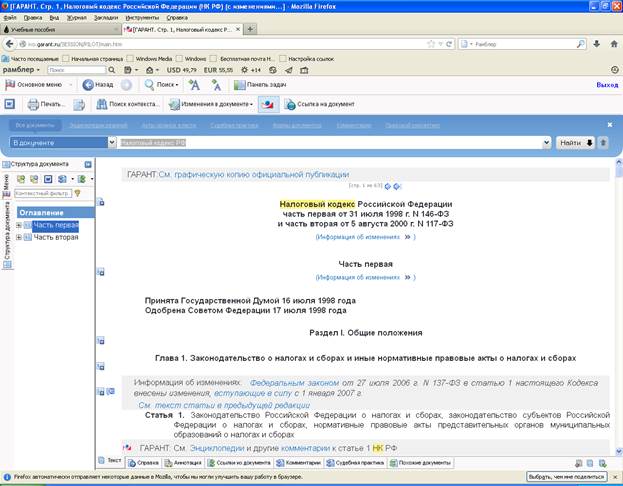Switch to the Судебная практика bottom tab

[355, 463]
